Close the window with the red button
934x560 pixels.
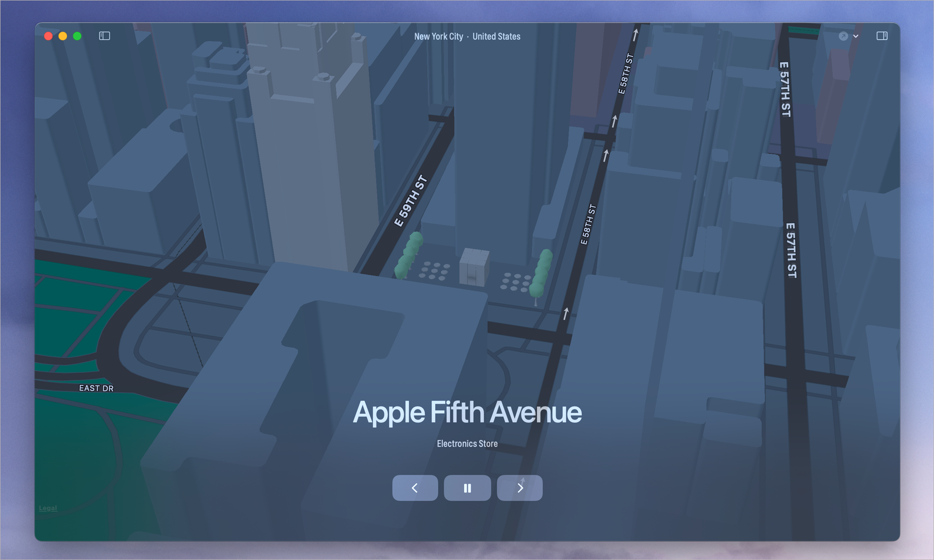coord(48,36)
